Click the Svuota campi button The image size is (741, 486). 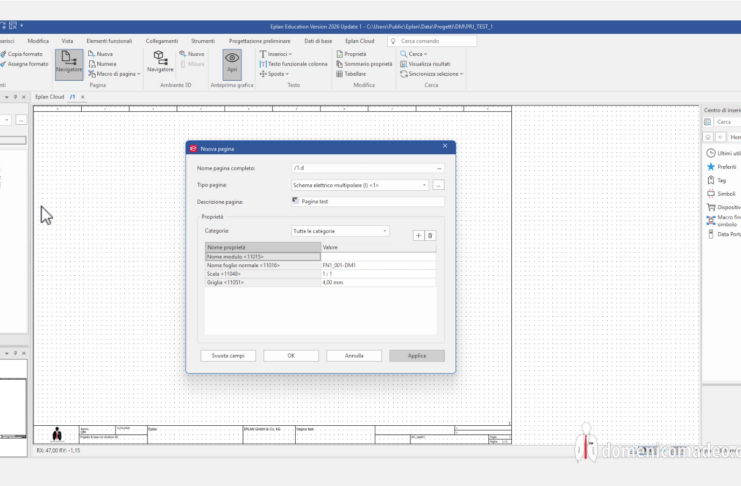227,355
